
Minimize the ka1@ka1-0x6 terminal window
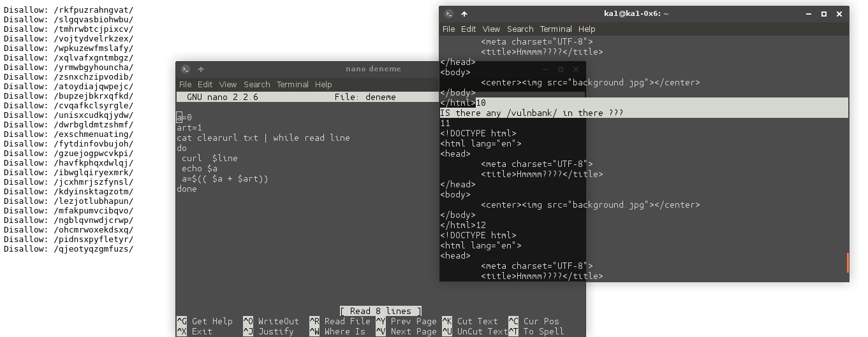[x=809, y=14]
